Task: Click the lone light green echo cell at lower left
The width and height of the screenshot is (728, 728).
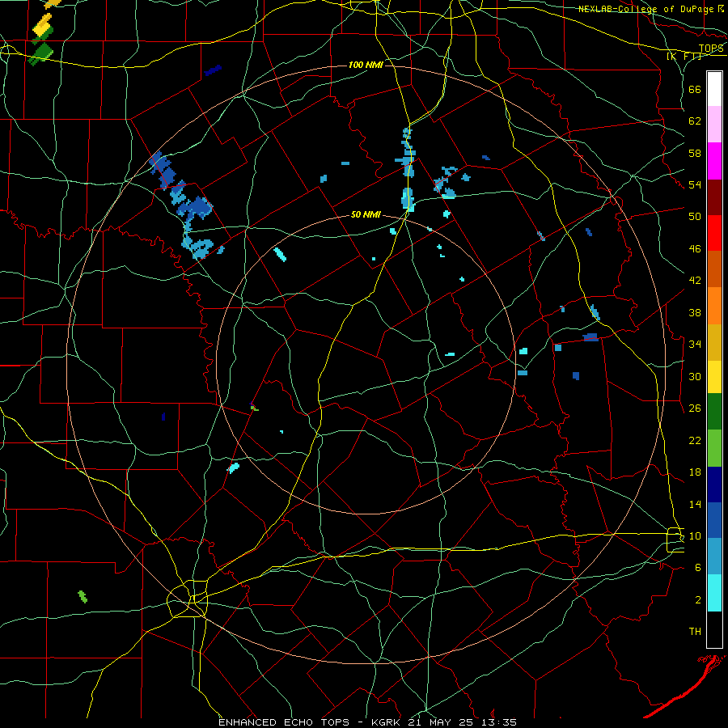Action: (83, 596)
